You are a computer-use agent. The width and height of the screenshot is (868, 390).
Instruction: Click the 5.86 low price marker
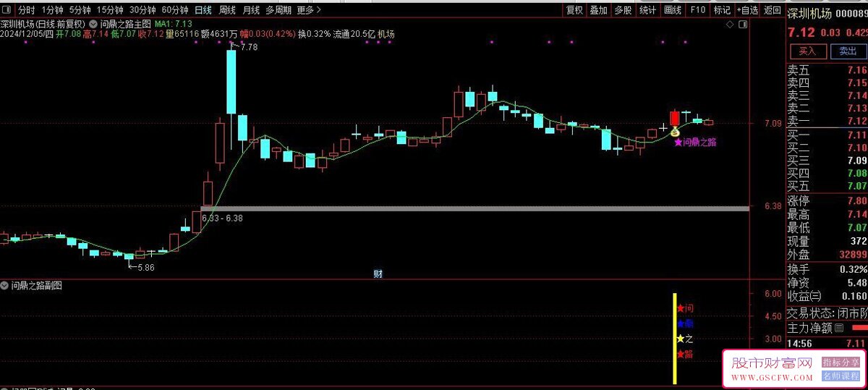tap(145, 268)
